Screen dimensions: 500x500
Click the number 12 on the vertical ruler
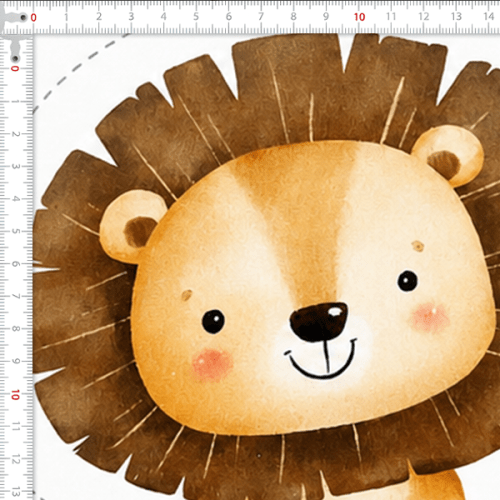click(15, 459)
